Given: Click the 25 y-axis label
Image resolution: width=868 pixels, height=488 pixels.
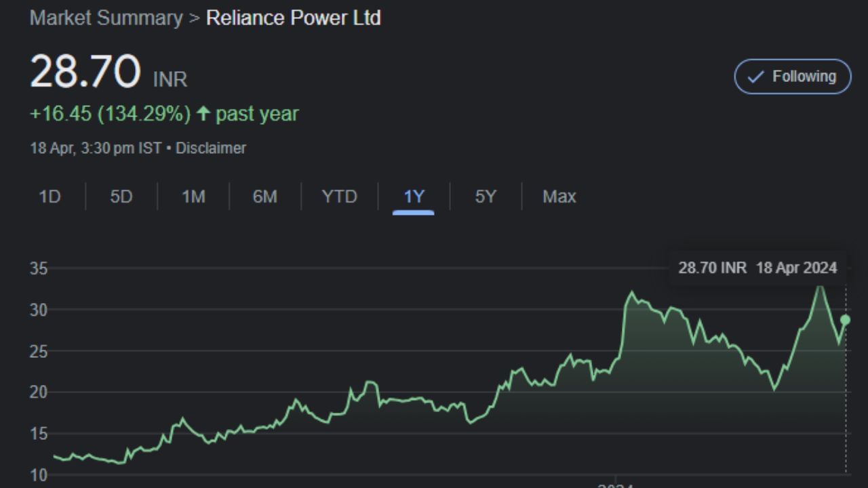Looking at the screenshot, I should pos(39,351).
